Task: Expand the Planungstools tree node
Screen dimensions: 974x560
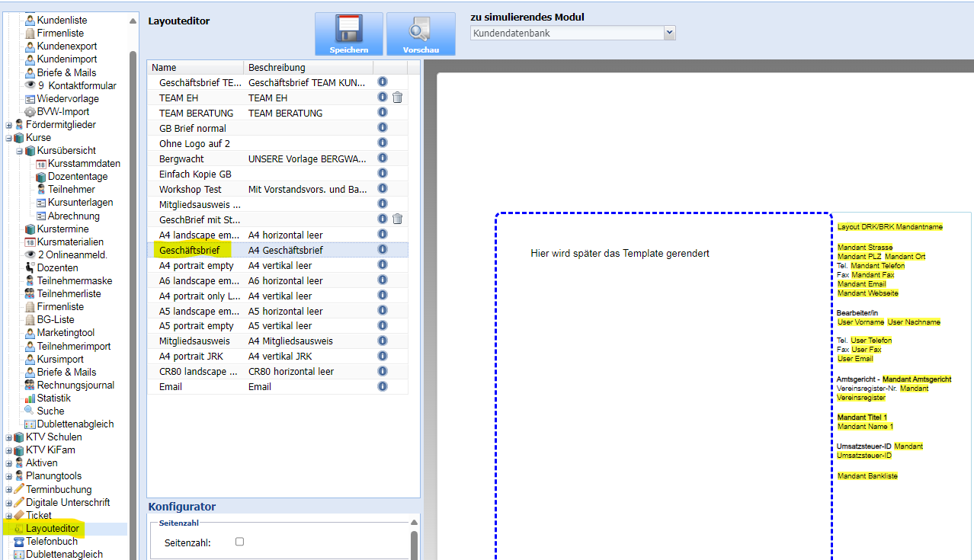Action: [x=9, y=476]
